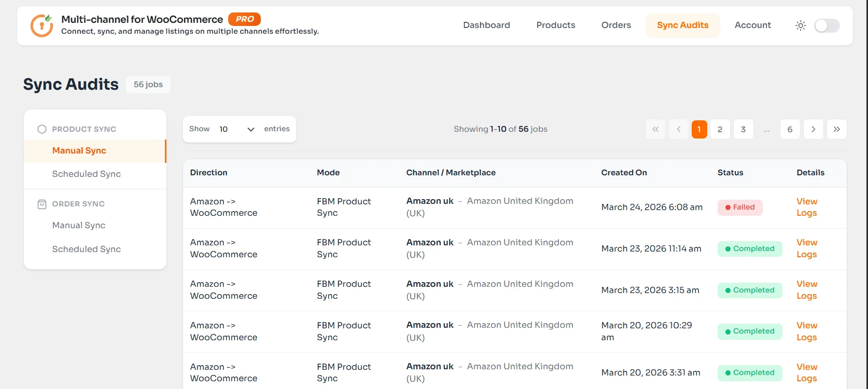The image size is (868, 389).
Task: Click Showing 1-10 of 56 jobs text
Action: 500,129
